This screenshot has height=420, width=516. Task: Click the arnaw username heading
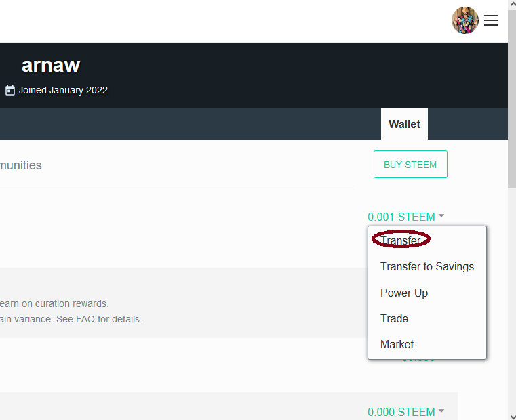[51, 65]
